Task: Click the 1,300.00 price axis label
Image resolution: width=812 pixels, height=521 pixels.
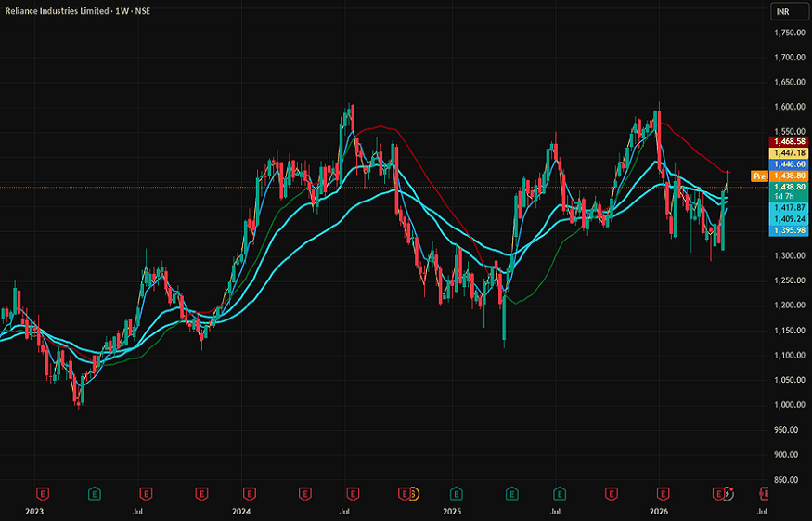Action: coord(789,256)
